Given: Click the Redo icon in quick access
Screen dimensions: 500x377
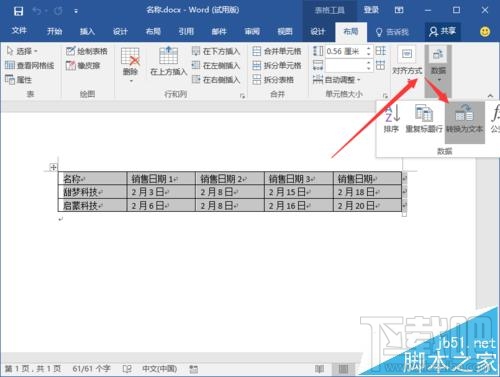Looking at the screenshot, I should point(58,11).
